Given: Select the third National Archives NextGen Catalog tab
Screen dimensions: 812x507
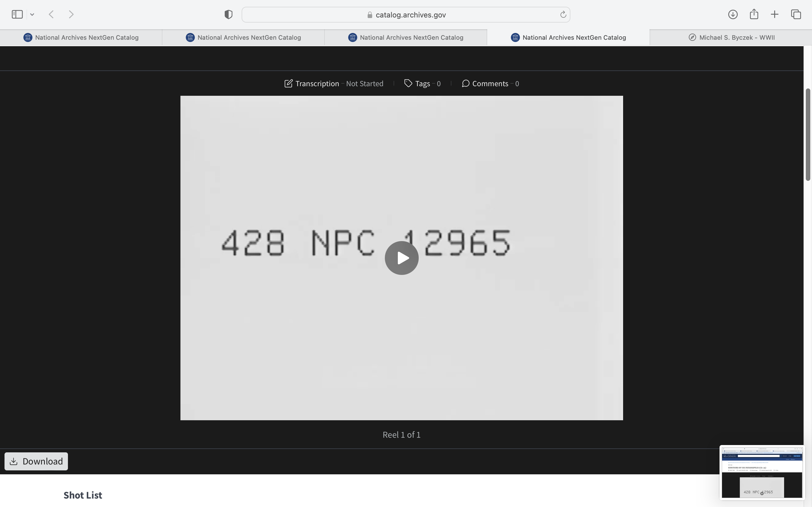Looking at the screenshot, I should (x=406, y=37).
